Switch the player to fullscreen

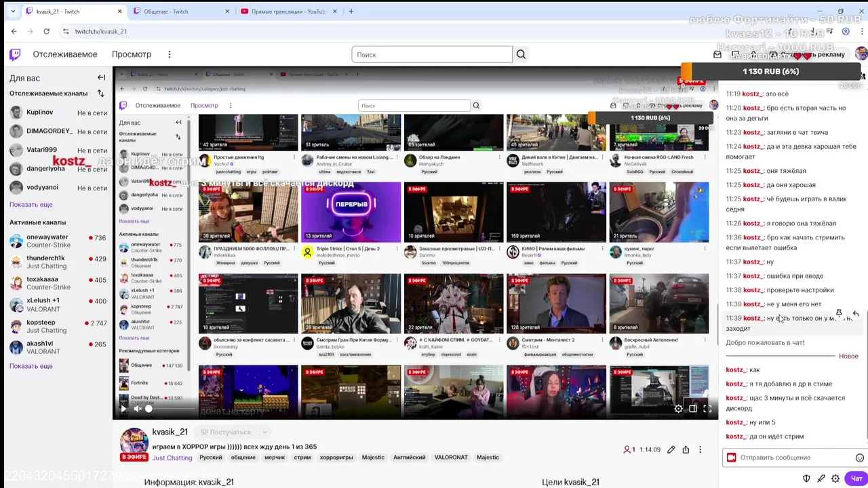point(707,409)
